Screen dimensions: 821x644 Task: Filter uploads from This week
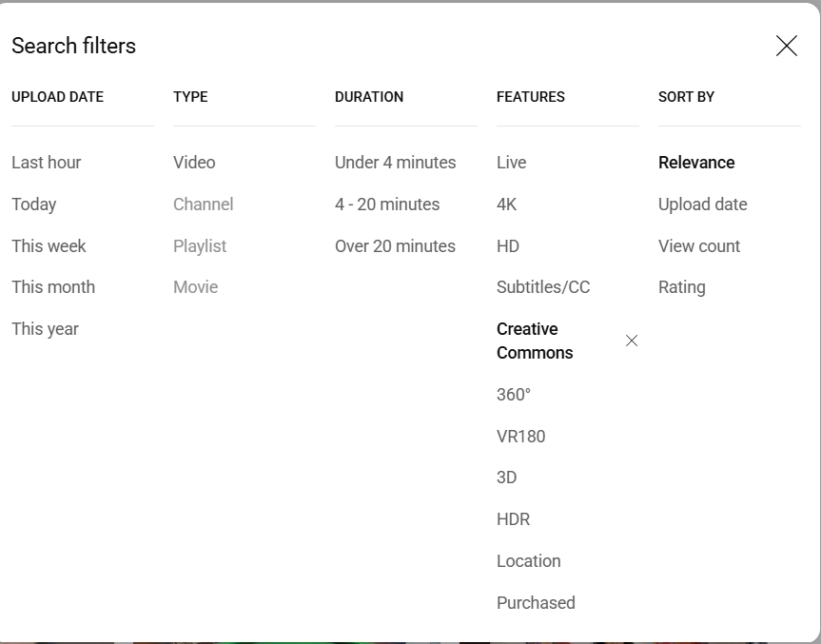coord(49,246)
